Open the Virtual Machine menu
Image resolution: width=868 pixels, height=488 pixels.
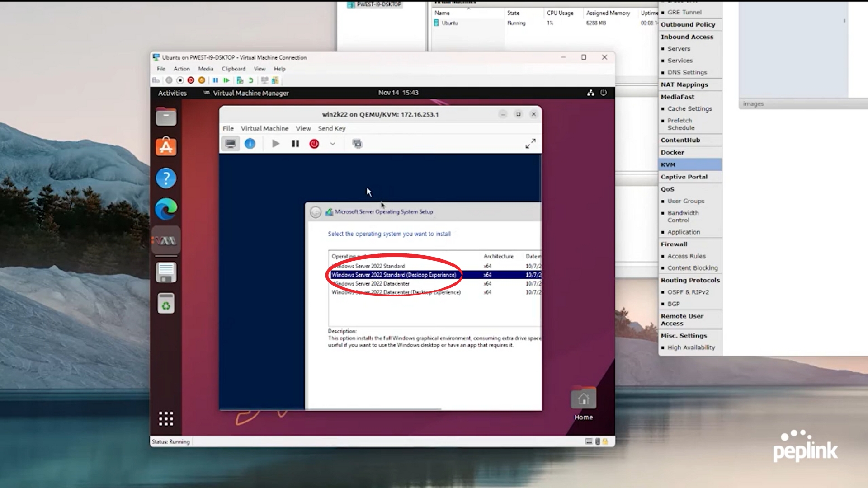pos(264,128)
